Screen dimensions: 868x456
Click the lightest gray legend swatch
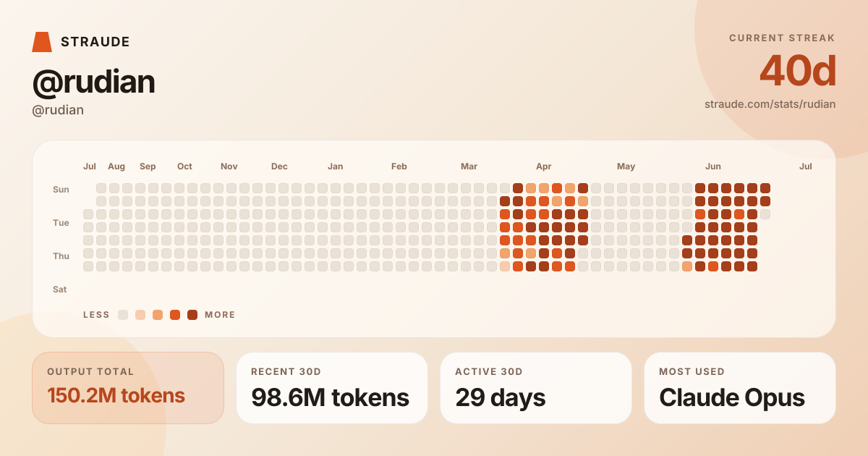[123, 315]
